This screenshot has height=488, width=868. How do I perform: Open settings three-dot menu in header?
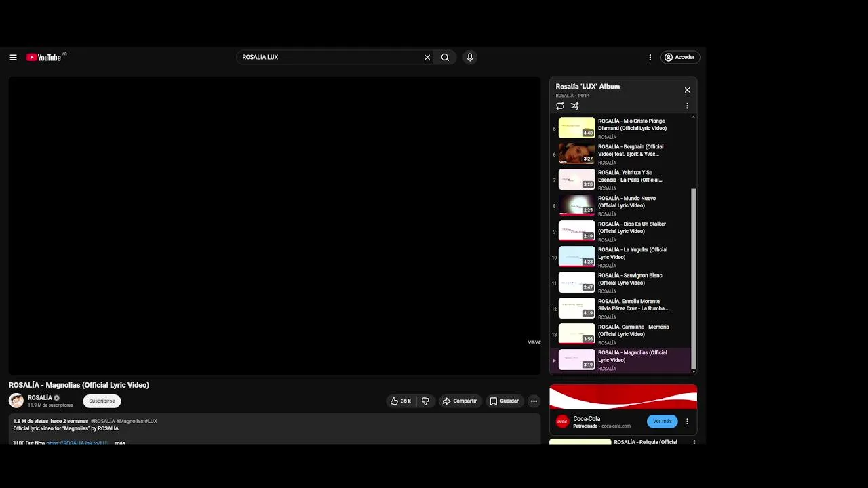point(650,58)
